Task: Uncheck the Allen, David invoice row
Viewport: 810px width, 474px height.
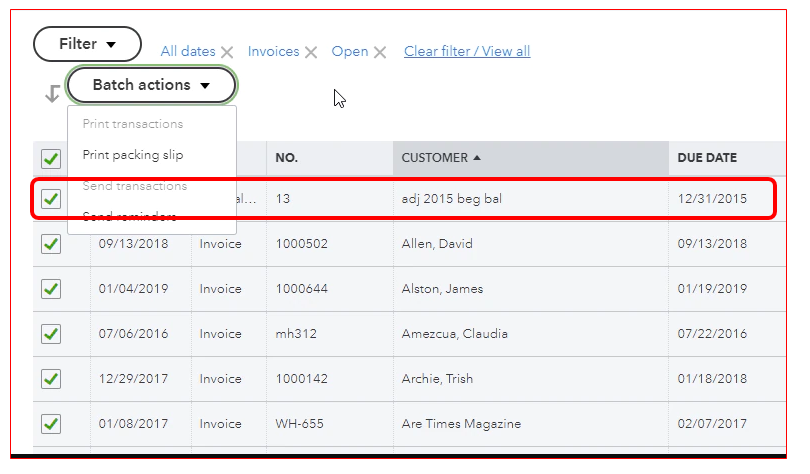Action: (x=51, y=244)
